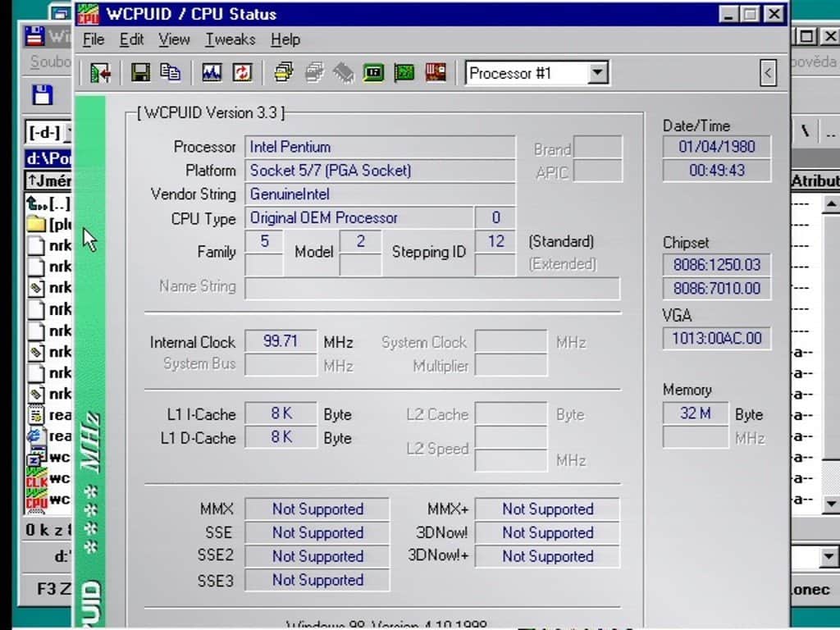Open the clock graph monitor toolbar icon

pyautogui.click(x=212, y=73)
